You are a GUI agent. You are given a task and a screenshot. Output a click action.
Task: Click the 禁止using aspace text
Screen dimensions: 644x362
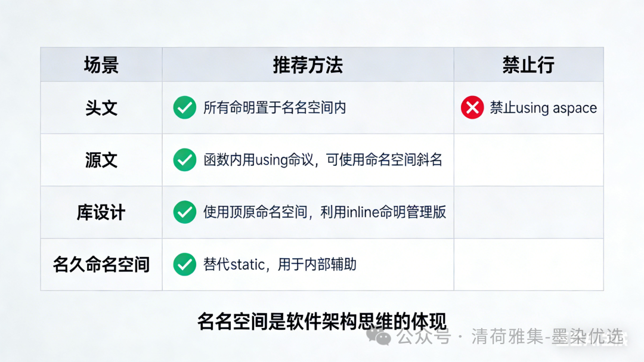pyautogui.click(x=543, y=108)
